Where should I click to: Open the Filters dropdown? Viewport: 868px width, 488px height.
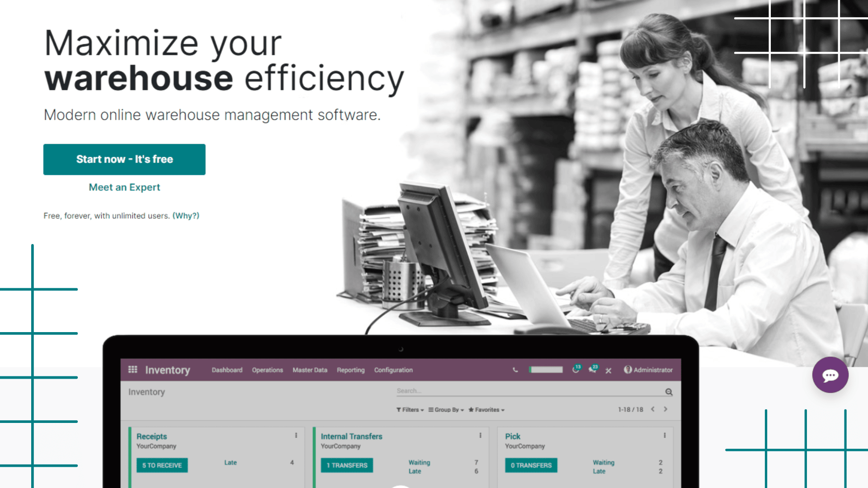click(x=407, y=409)
